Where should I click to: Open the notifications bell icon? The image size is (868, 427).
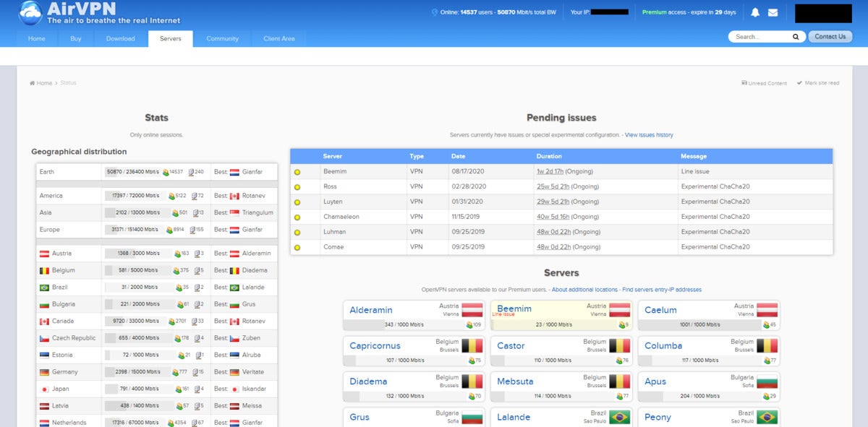755,12
